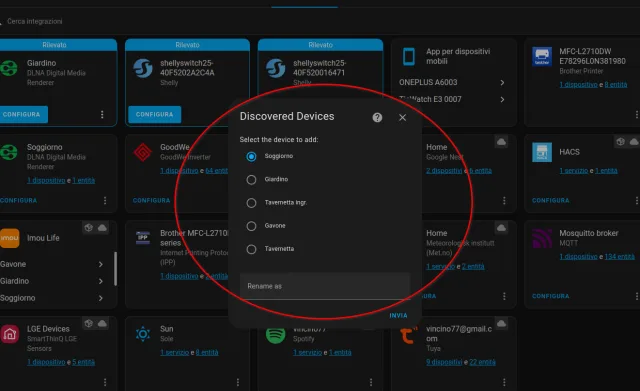Click the HACS integration icon

542,152
